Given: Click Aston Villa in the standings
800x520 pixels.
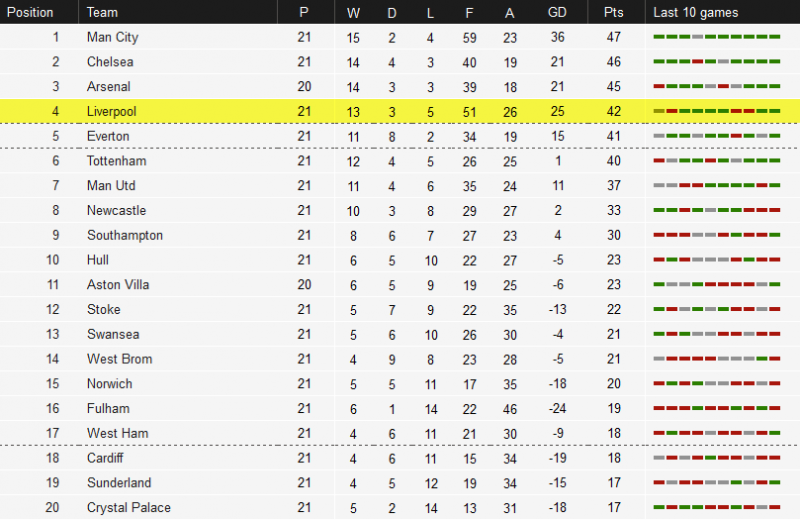Looking at the screenshot, I should (118, 285).
